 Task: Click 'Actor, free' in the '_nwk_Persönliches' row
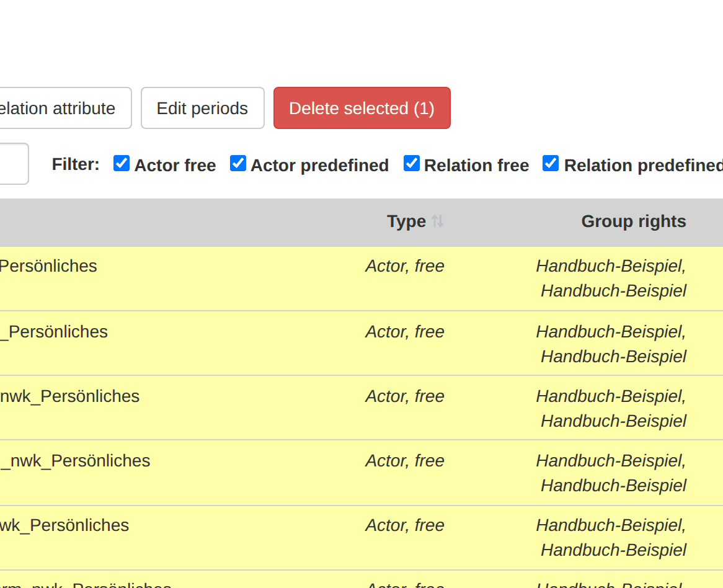(x=405, y=461)
